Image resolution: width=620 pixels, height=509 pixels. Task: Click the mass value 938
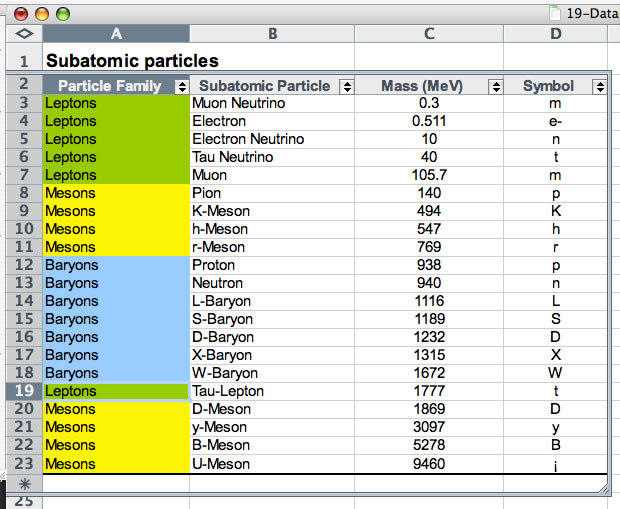tap(429, 265)
